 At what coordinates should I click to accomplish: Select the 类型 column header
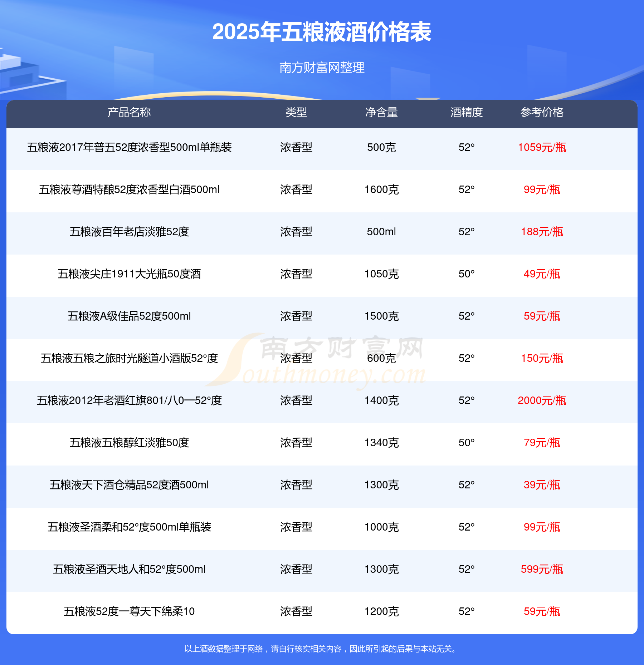pos(296,112)
